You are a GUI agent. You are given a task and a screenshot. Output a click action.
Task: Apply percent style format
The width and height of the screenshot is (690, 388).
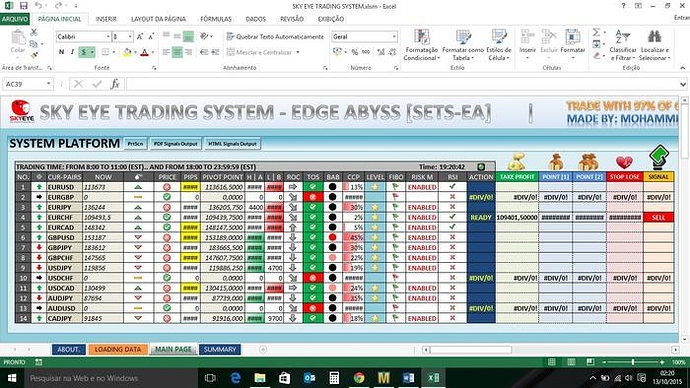tap(355, 52)
